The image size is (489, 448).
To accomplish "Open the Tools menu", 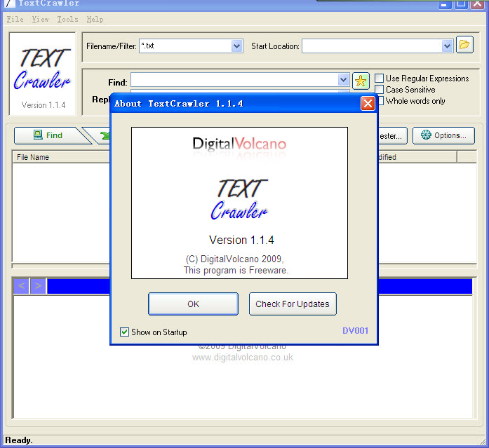I will click(67, 20).
